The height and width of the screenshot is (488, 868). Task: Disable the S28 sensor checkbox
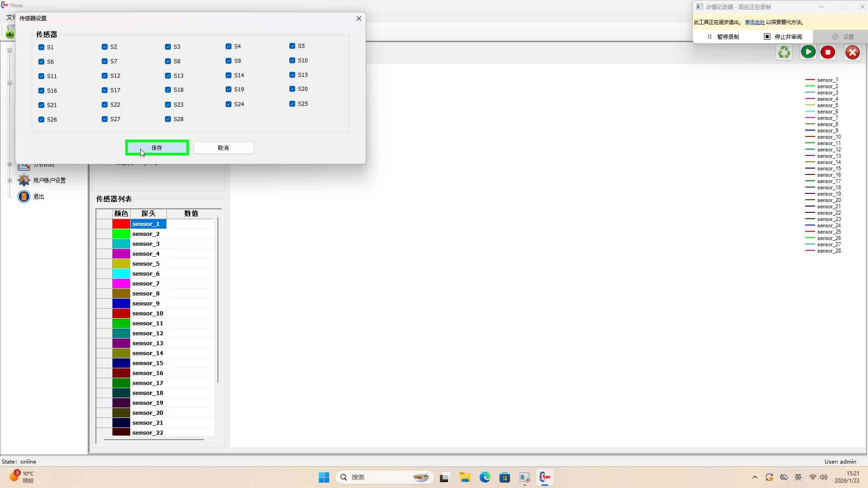pyautogui.click(x=168, y=119)
